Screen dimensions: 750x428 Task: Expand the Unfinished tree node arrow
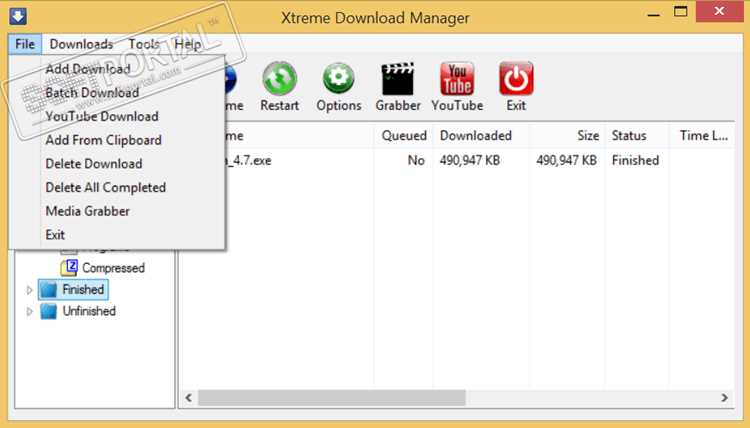(29, 312)
